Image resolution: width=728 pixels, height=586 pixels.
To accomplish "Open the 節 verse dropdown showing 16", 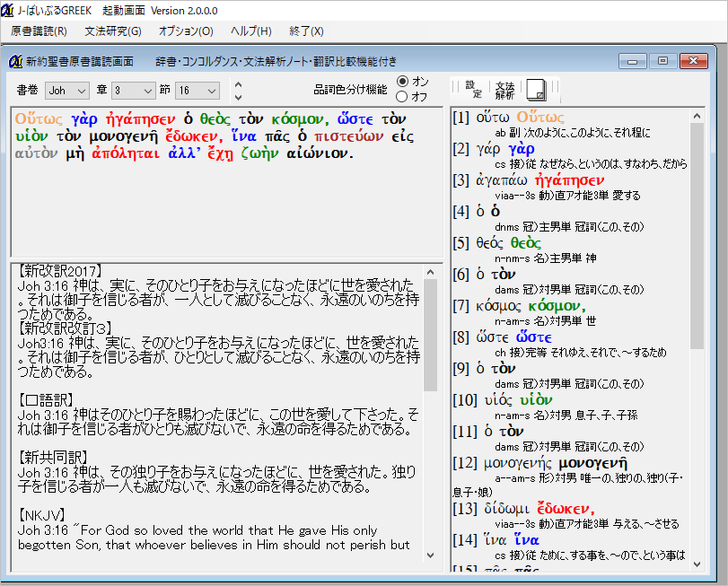I will coord(197,91).
